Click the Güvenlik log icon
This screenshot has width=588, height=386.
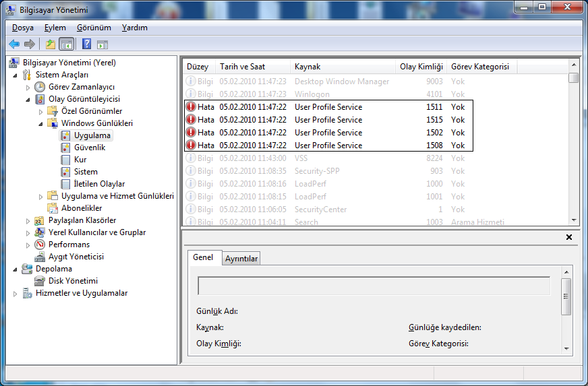65,148
